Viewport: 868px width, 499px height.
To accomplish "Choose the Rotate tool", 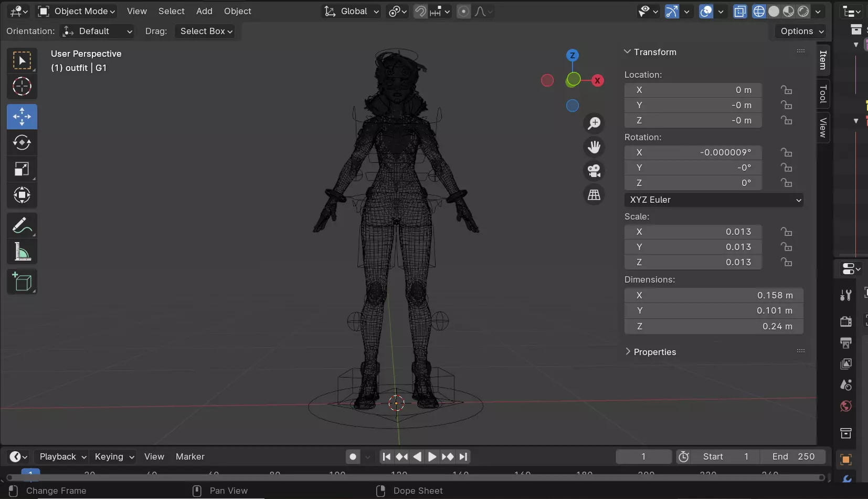I will [x=22, y=142].
